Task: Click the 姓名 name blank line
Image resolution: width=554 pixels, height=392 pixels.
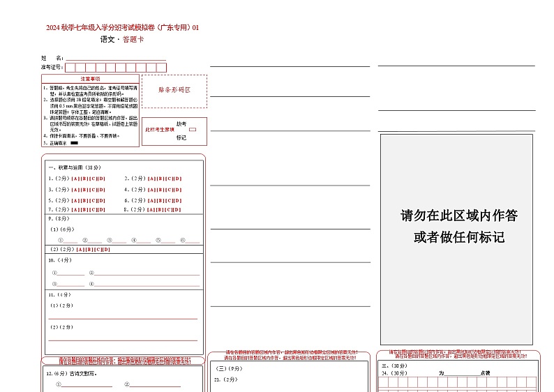Action: pyautogui.click(x=116, y=59)
